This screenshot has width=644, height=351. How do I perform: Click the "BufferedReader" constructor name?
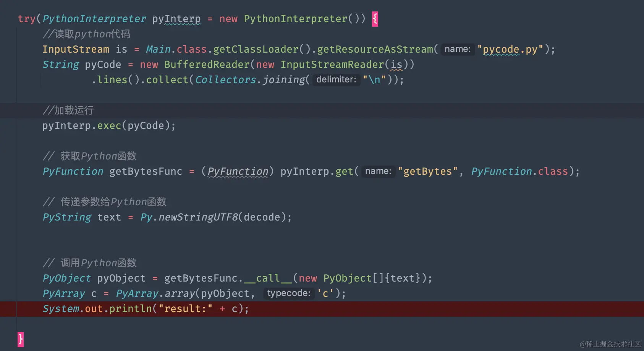click(207, 64)
